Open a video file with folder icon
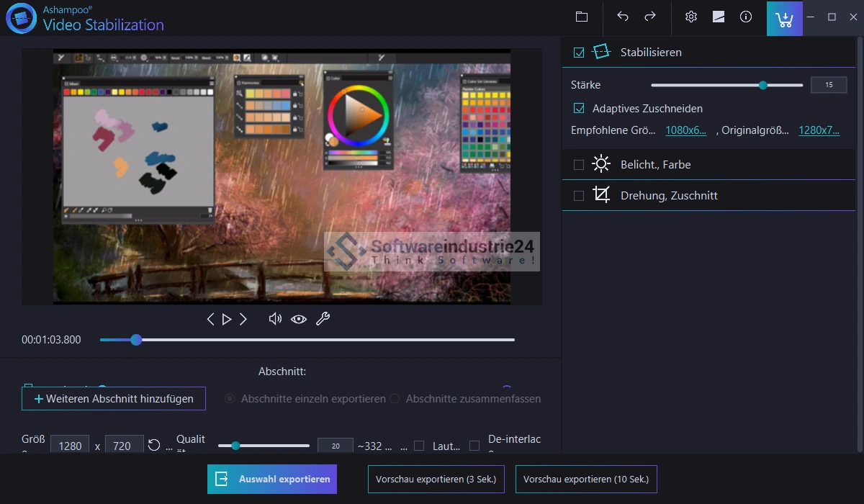The height and width of the screenshot is (504, 864). point(582,17)
